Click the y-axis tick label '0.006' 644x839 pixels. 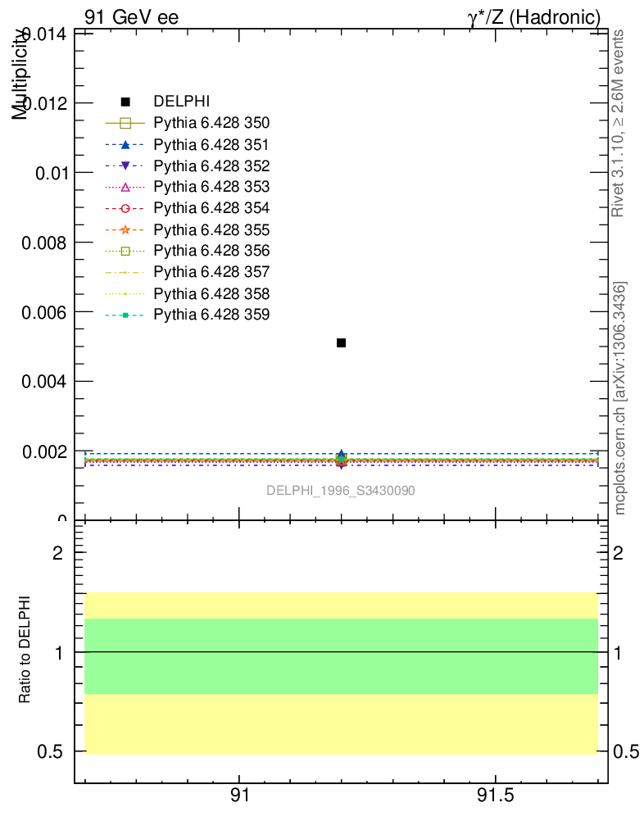44,312
